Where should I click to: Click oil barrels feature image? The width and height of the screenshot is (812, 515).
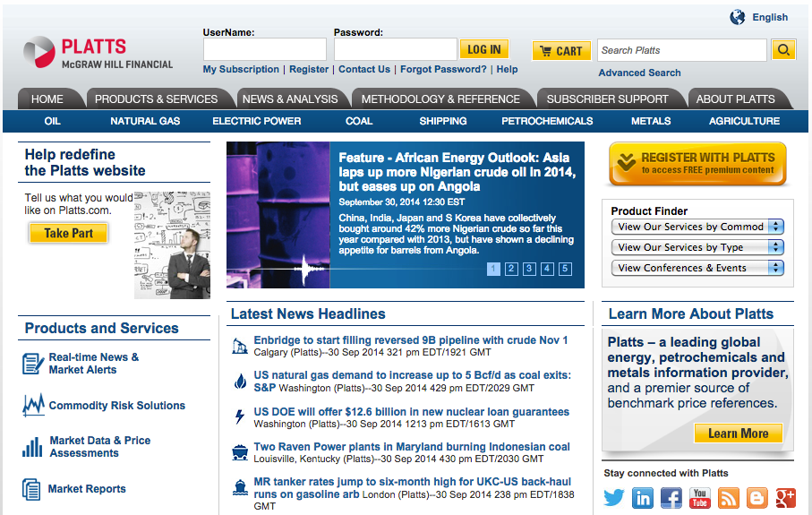click(x=278, y=214)
